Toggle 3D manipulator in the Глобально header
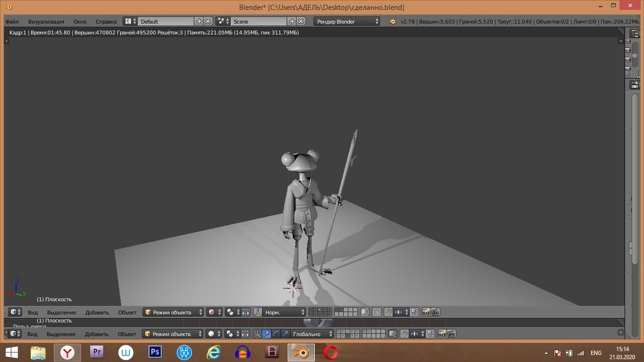644x362 pixels. click(x=257, y=334)
